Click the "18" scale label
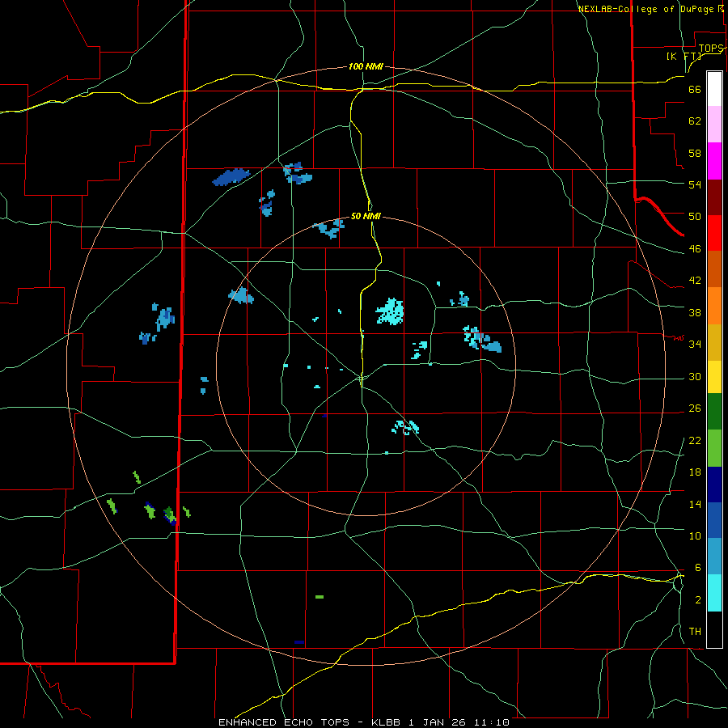728x728 pixels. 695,472
